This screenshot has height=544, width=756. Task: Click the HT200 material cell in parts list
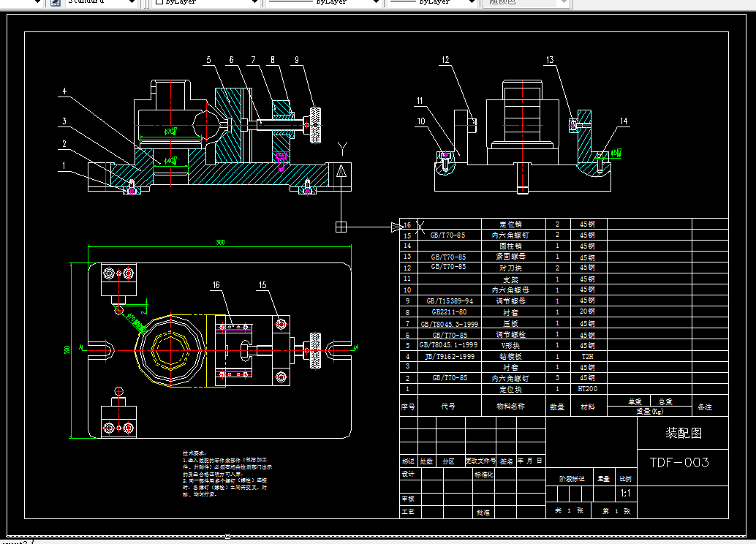[x=587, y=389]
